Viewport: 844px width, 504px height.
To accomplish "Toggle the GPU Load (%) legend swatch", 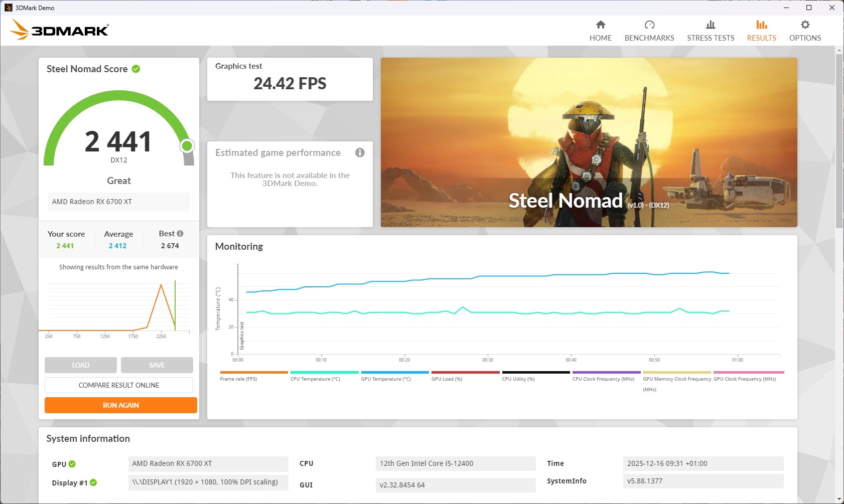I will coord(466,373).
